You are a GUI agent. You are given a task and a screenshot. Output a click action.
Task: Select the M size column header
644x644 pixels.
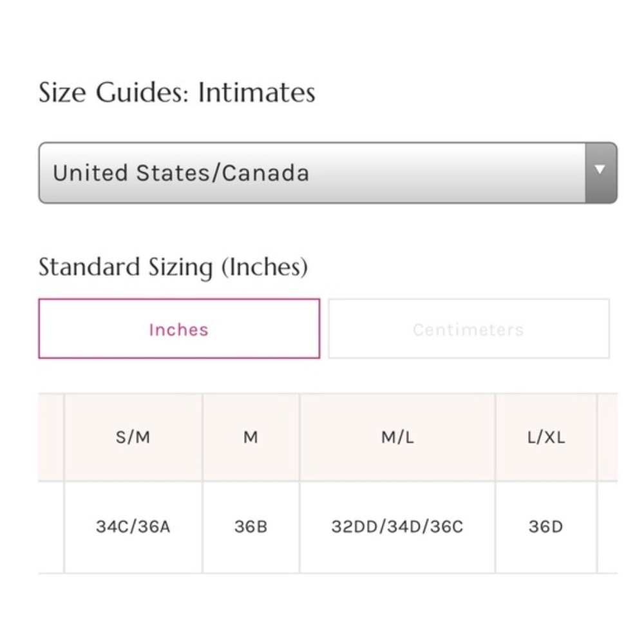coord(251,437)
